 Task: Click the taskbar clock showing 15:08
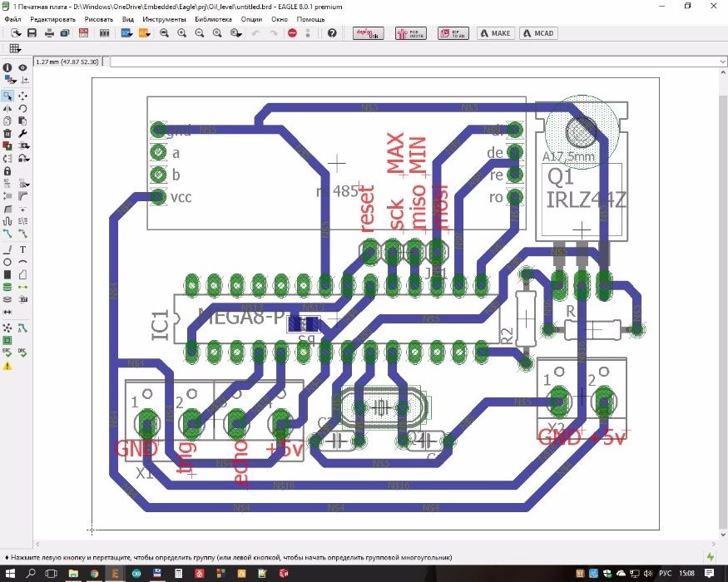click(x=686, y=574)
